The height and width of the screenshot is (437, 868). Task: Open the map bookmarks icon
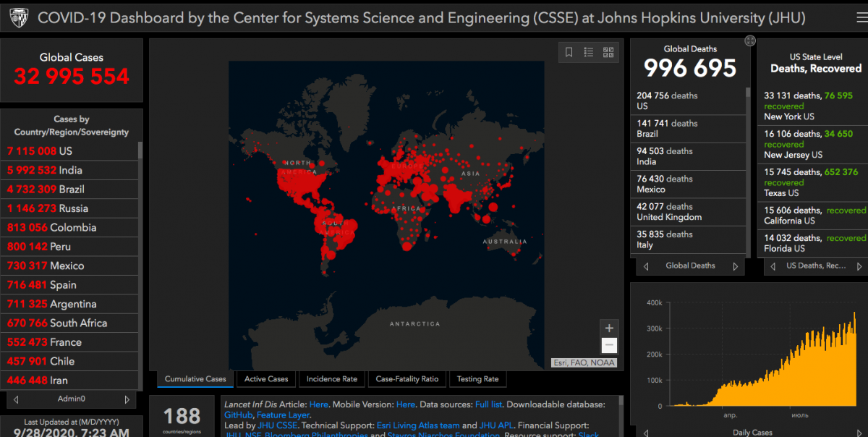pyautogui.click(x=569, y=52)
